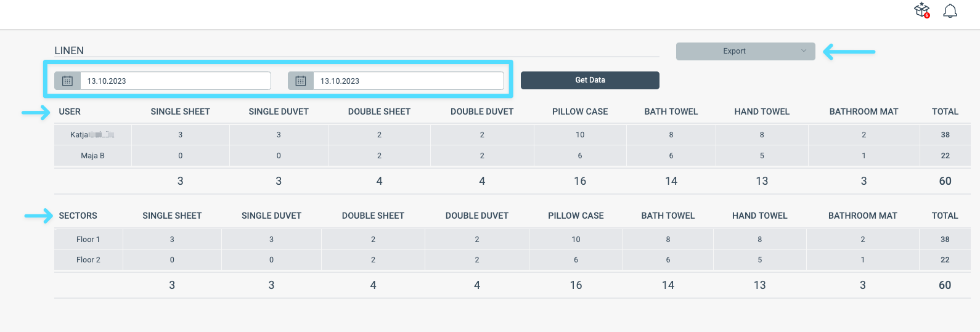Screen dimensions: 980x332
Task: Click the end date input field
Action: [x=409, y=81]
